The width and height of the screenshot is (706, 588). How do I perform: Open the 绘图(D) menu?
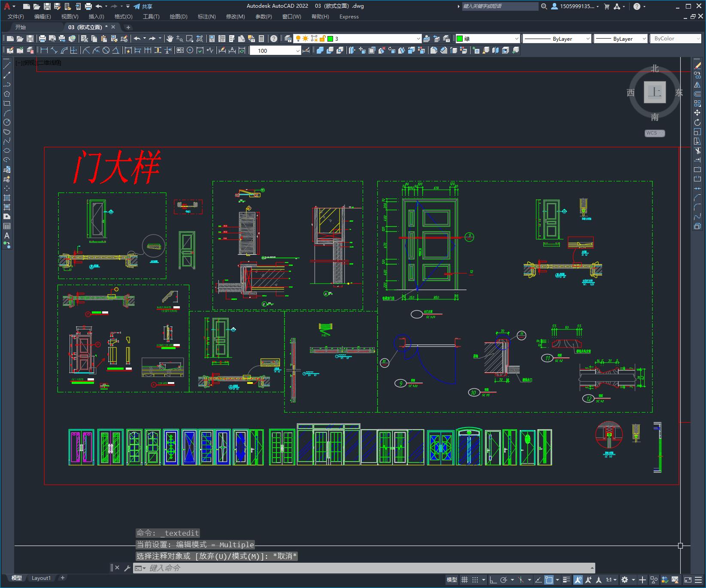(x=179, y=17)
